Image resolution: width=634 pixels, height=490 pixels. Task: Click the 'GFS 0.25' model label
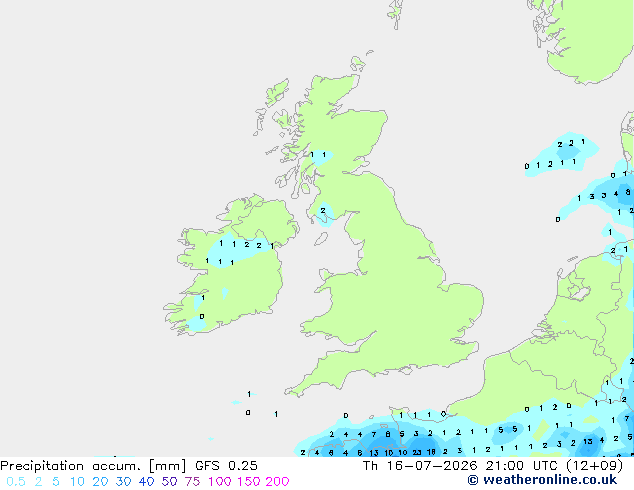point(226,466)
